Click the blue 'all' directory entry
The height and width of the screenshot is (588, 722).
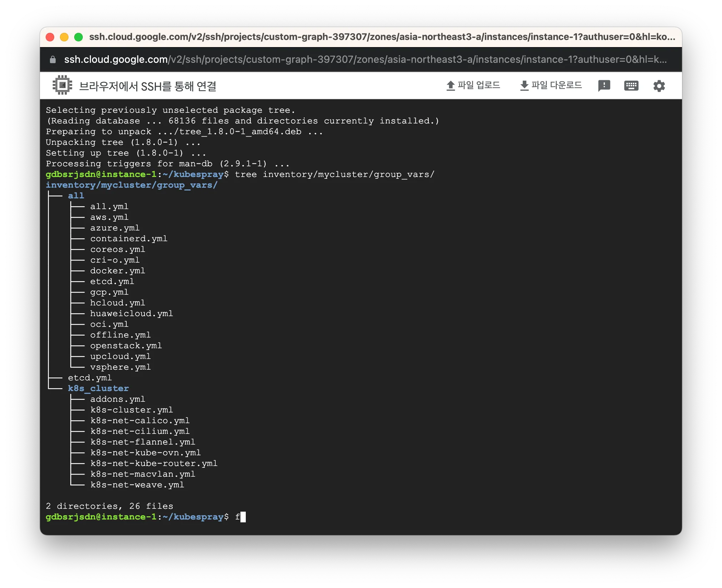[x=76, y=196]
